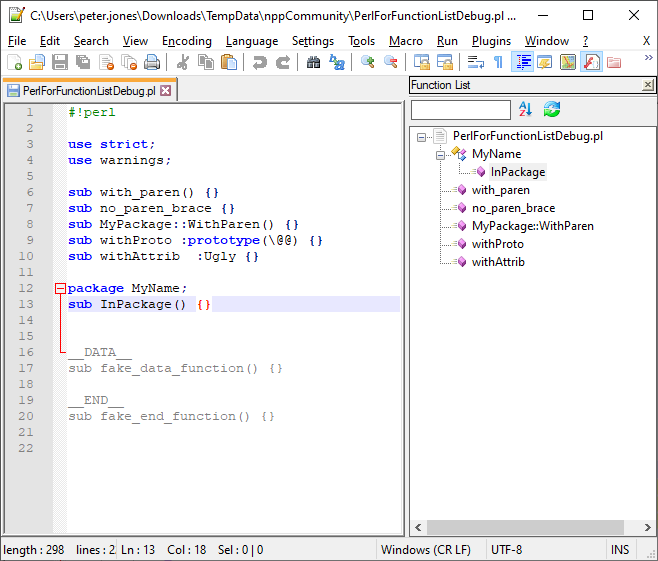Viewport: 658px width, 561px height.
Task: Select with_paren in the Function List
Action: [501, 190]
